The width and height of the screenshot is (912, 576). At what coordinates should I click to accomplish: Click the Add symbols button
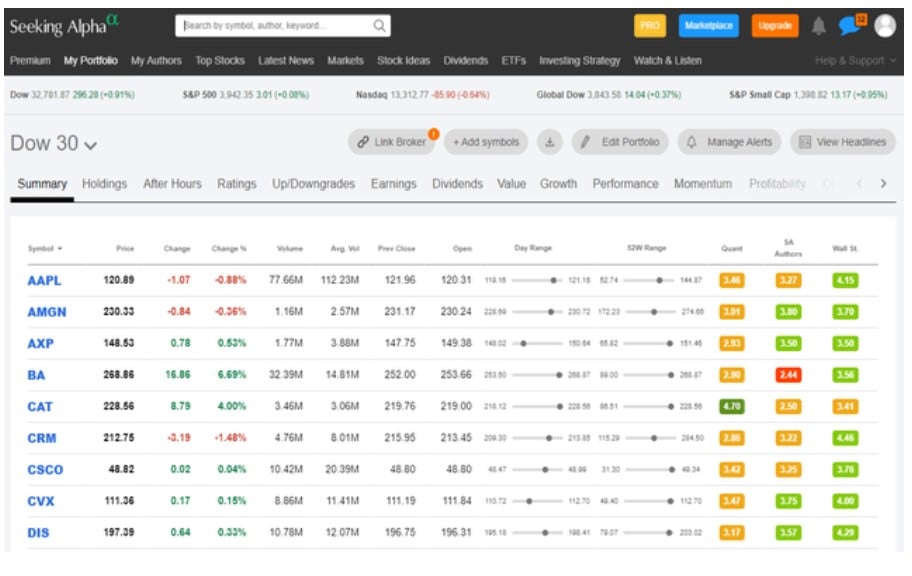(486, 142)
